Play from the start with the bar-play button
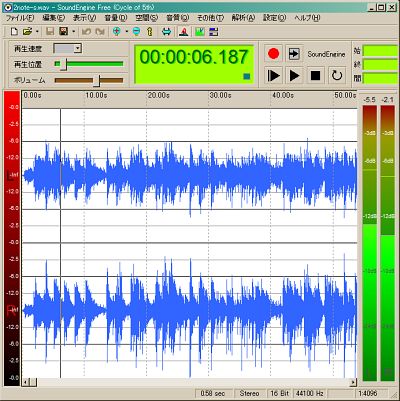Viewport: 400px width, 401px height. click(x=273, y=75)
